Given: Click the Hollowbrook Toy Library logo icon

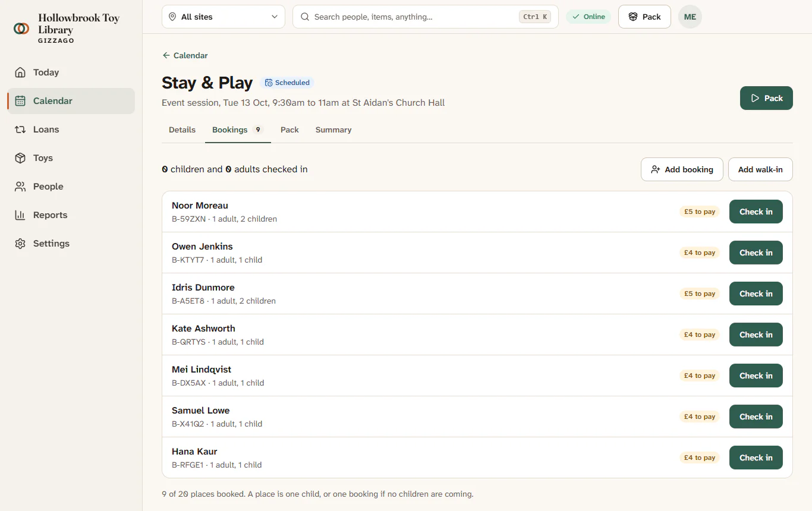Looking at the screenshot, I should pyautogui.click(x=21, y=29).
